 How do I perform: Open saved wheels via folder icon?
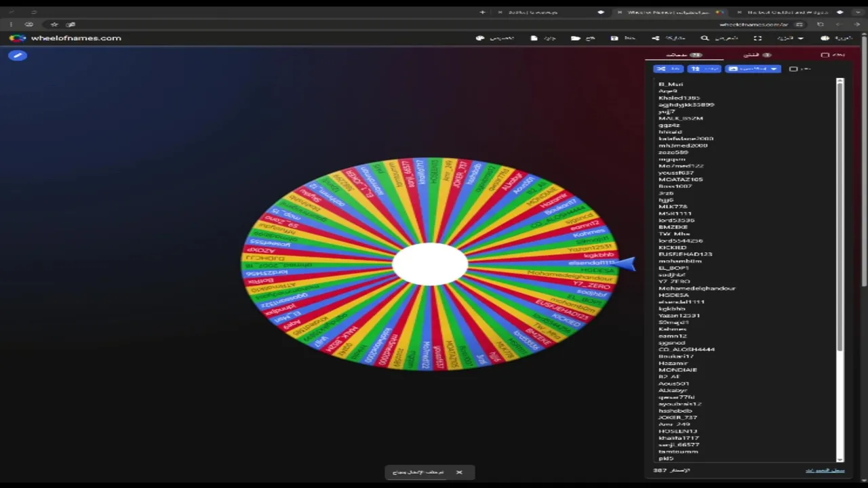click(x=575, y=39)
